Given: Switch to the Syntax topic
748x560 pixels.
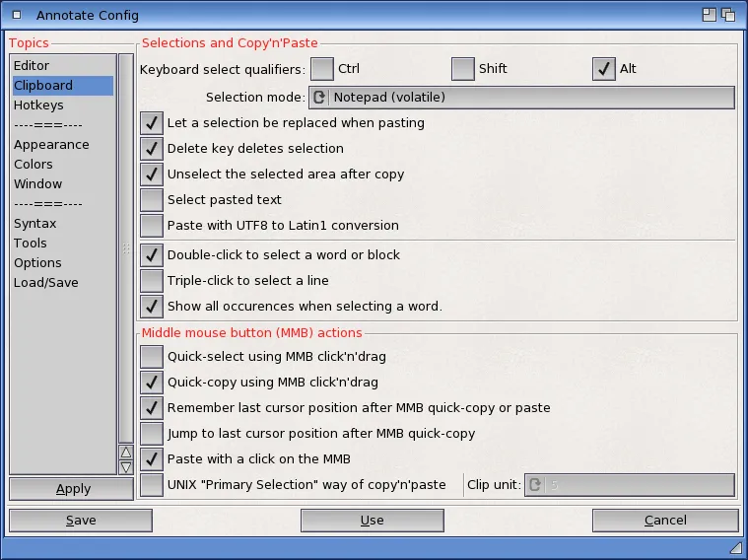Looking at the screenshot, I should (34, 224).
